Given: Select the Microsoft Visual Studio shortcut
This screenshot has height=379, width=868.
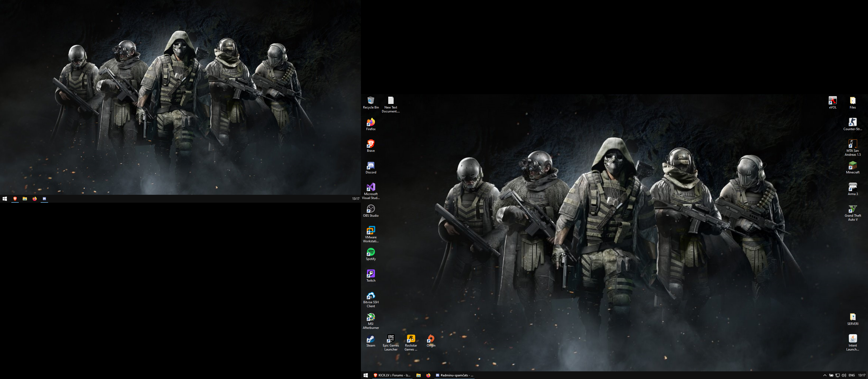Looking at the screenshot, I should point(371,191).
